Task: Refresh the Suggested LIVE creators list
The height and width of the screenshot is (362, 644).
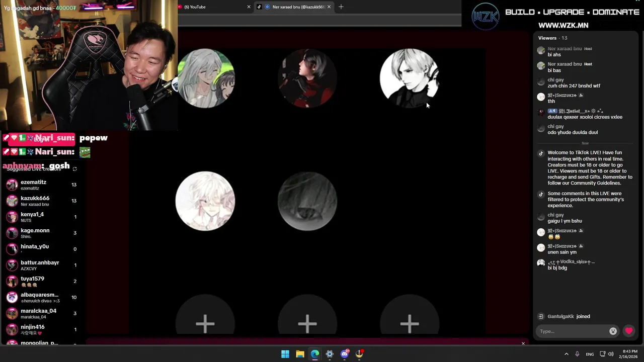Action: click(74, 169)
